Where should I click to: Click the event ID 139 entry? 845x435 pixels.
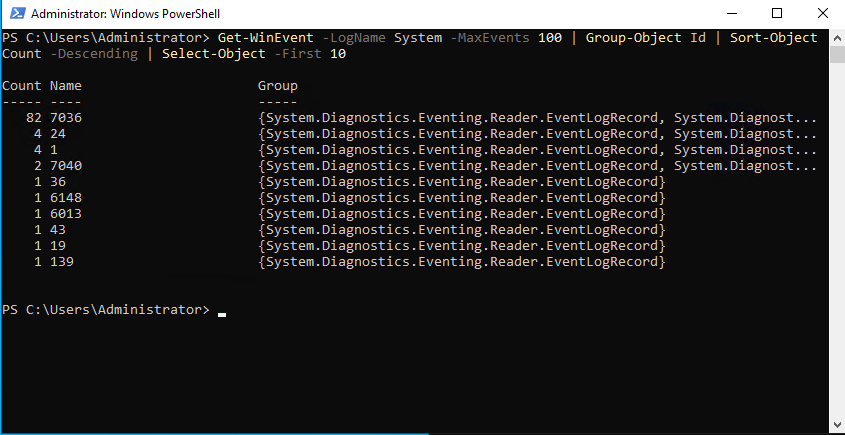click(62, 262)
